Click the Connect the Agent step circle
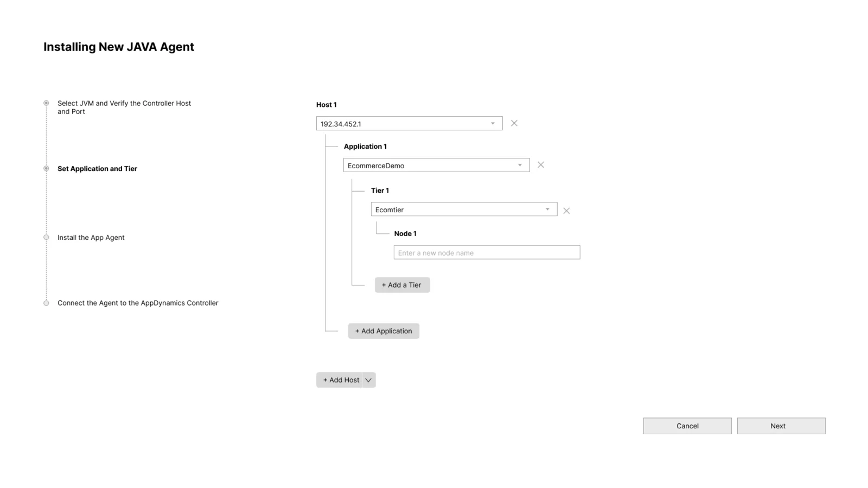This screenshot has width=868, height=488. coord(46,303)
